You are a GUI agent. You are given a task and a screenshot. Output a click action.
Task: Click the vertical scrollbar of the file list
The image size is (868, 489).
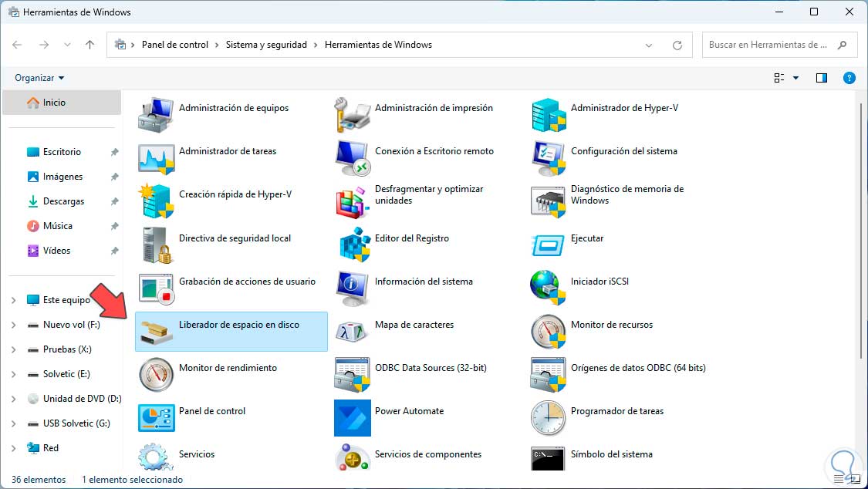(860, 231)
